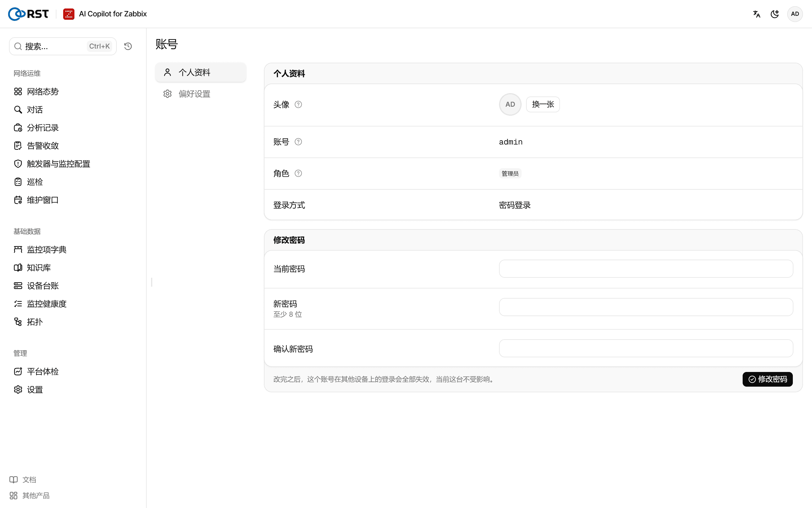Focus the 当前密码 input field
This screenshot has width=812, height=508.
pyautogui.click(x=646, y=269)
